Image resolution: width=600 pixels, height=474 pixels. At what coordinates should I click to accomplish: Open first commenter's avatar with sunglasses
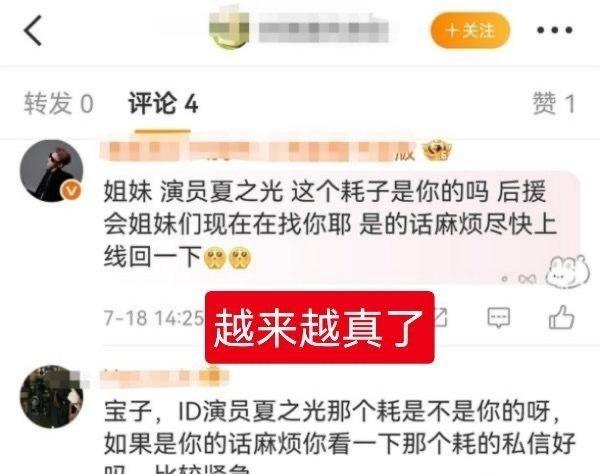click(x=51, y=171)
